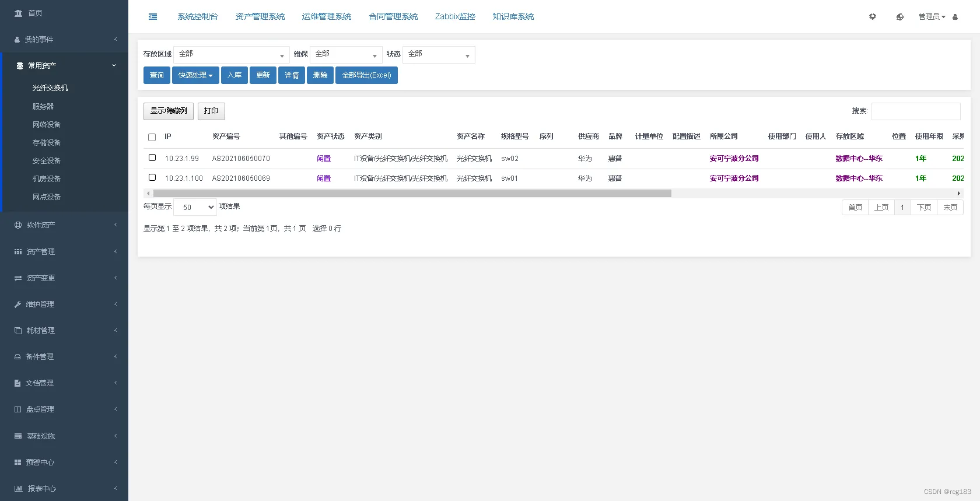This screenshot has width=980, height=501.
Task: Click the table scrollbar left arrow
Action: [x=148, y=193]
